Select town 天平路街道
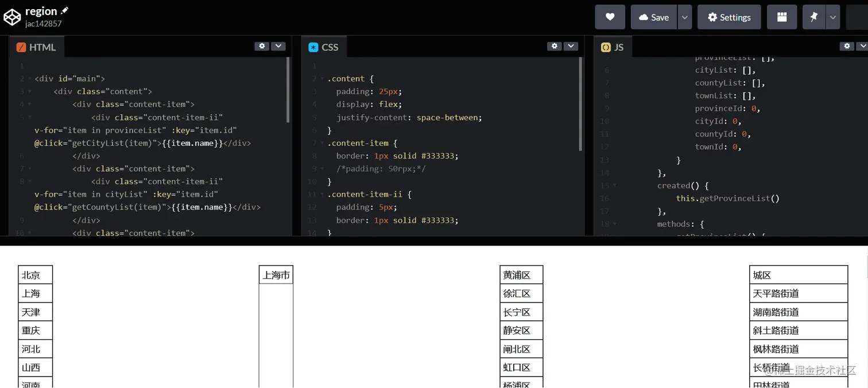The image size is (868, 388). click(x=799, y=293)
